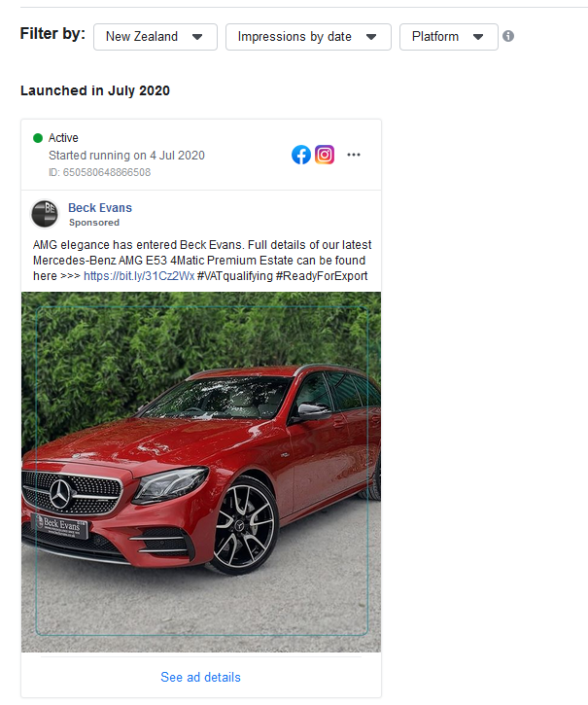588x705 pixels.
Task: Click the Sponsored label
Action: [x=94, y=222]
